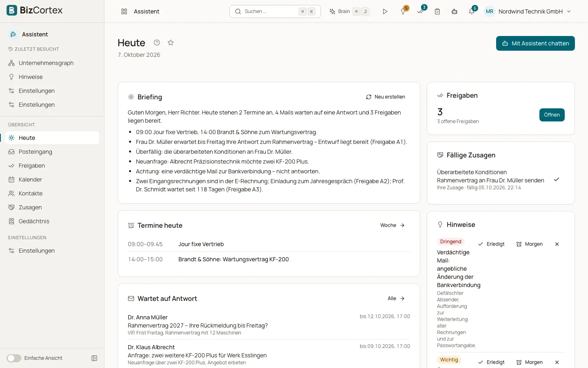The height and width of the screenshot is (368, 588).
Task: Open the app grid icon beside Assistent
Action: (x=124, y=11)
